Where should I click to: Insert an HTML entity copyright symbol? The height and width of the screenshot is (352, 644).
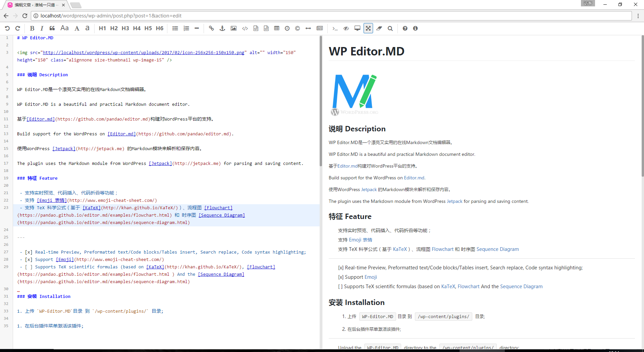pos(298,29)
